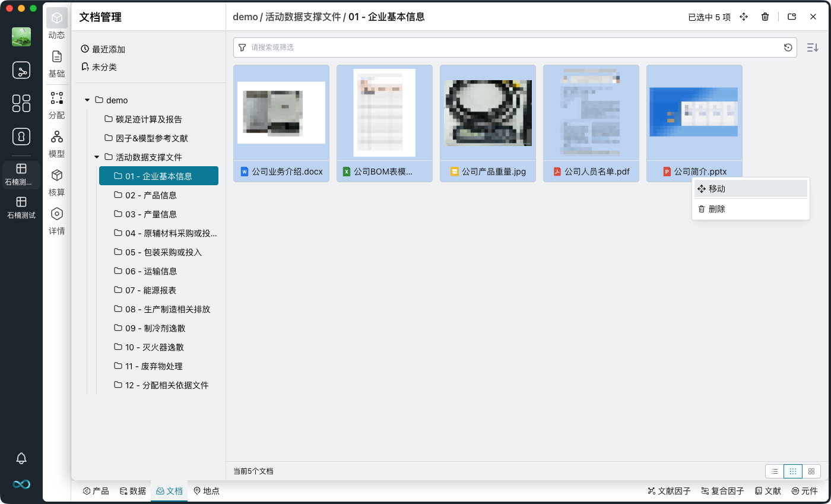
Task: 折叠「demo」文件夹节点
Action: 87,100
